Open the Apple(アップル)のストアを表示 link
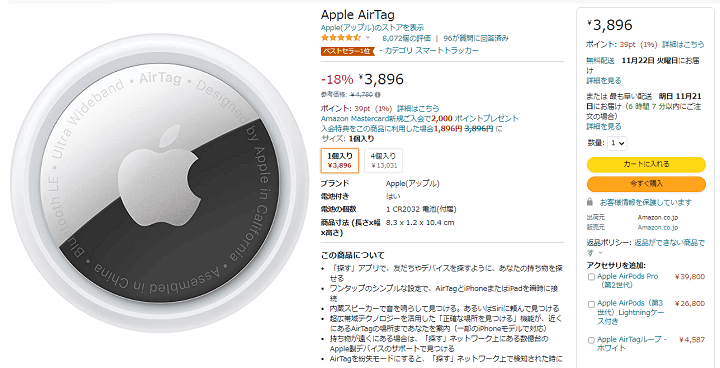This screenshot has width=720, height=368. 372,28
